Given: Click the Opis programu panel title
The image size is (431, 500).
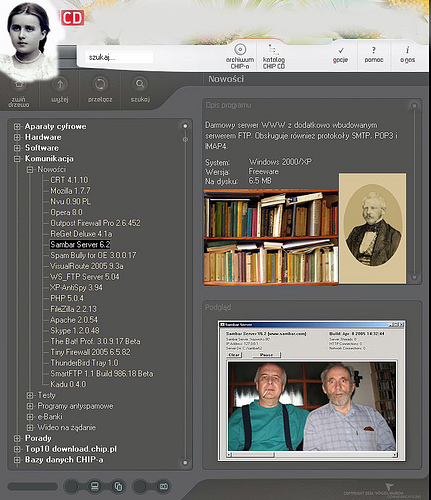Looking at the screenshot, I should point(228,105).
